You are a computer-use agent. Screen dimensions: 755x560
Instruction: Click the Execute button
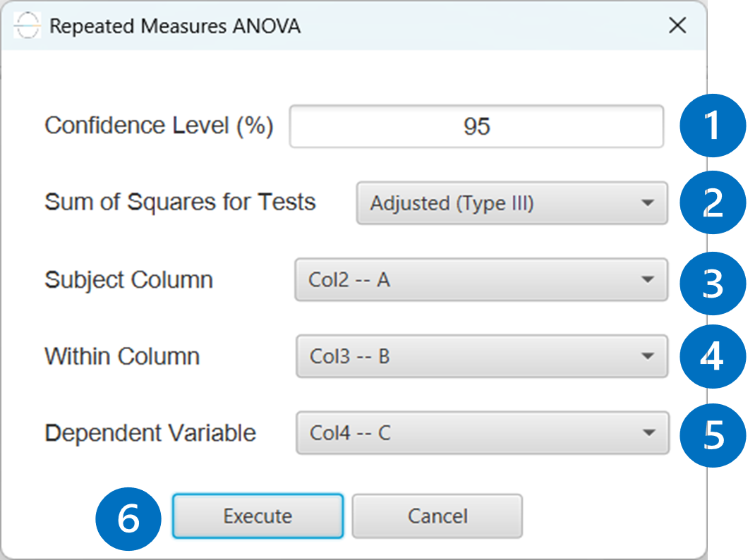(258, 516)
